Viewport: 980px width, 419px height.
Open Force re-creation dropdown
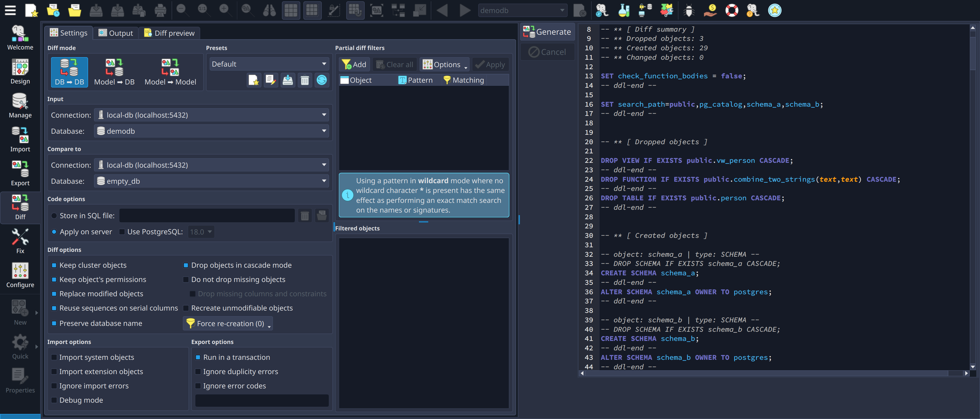[x=228, y=323]
